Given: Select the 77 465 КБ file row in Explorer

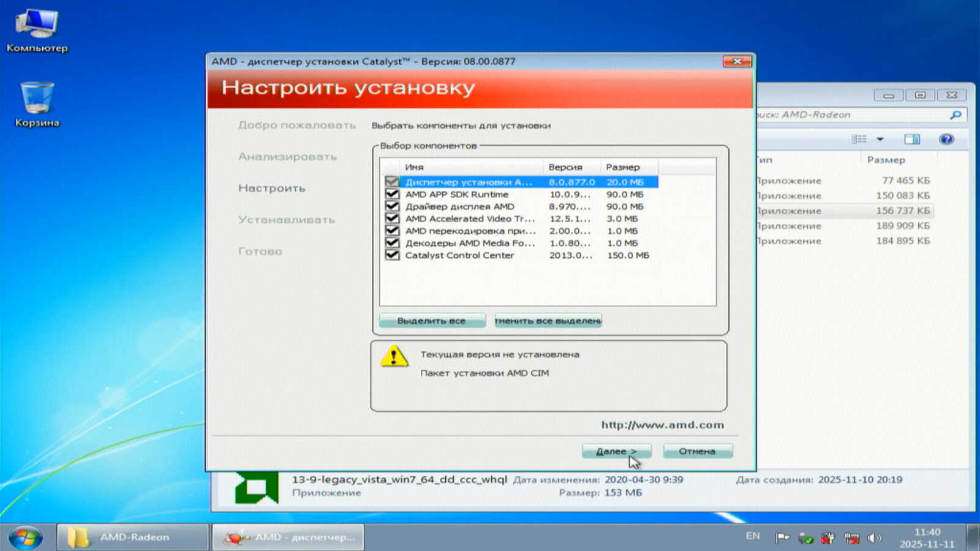Looking at the screenshot, I should (x=845, y=181).
